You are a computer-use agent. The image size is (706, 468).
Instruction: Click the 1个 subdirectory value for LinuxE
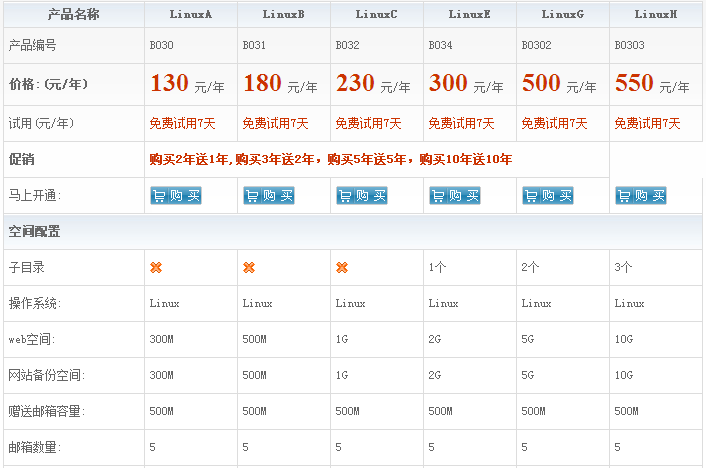(437, 268)
